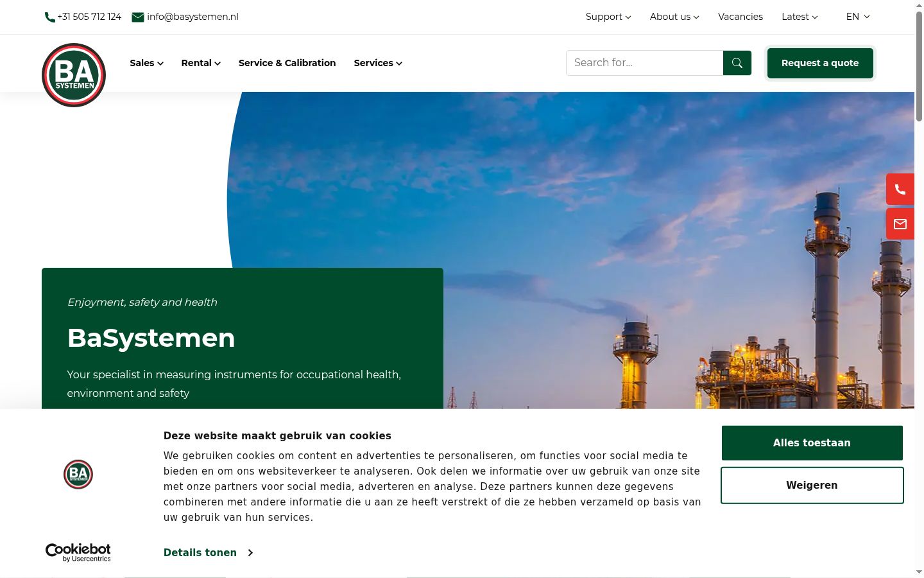Open the red floating phone contact button
The height and width of the screenshot is (578, 924).
point(900,189)
